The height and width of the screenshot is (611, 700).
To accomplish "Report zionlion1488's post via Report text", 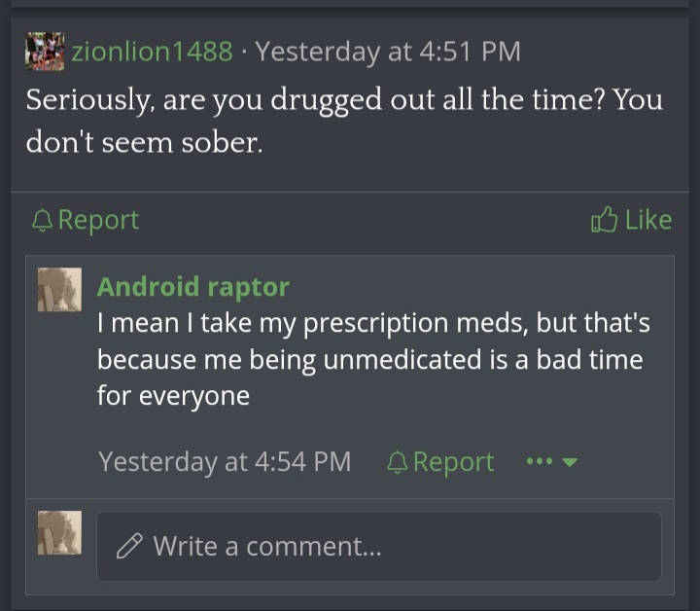I will [x=98, y=220].
